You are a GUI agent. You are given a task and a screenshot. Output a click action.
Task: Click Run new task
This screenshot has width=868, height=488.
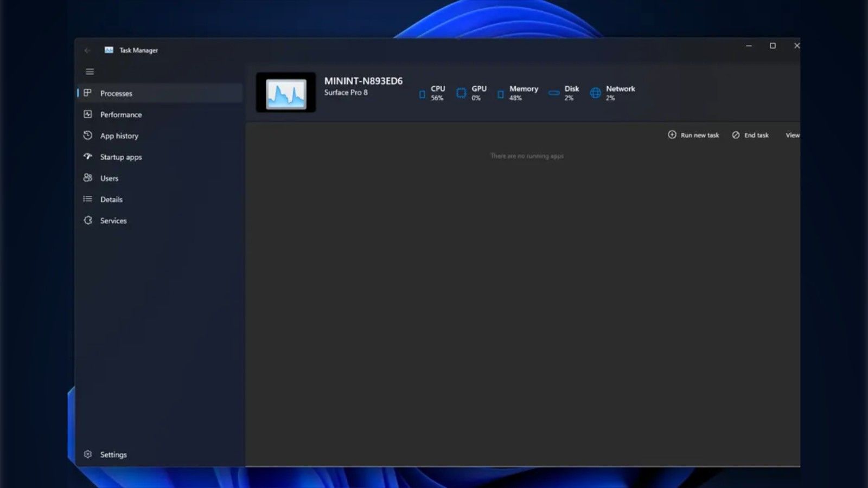(693, 135)
